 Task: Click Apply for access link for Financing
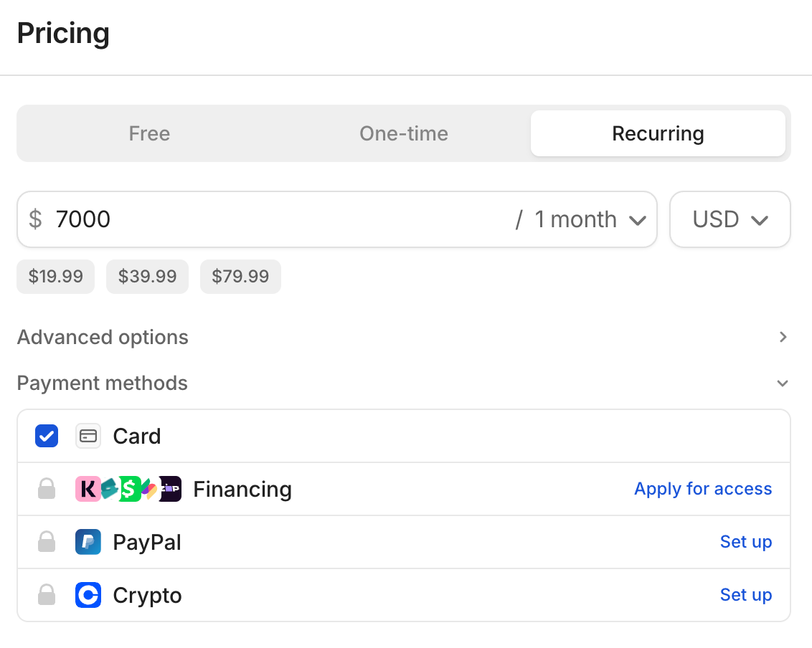[703, 489]
